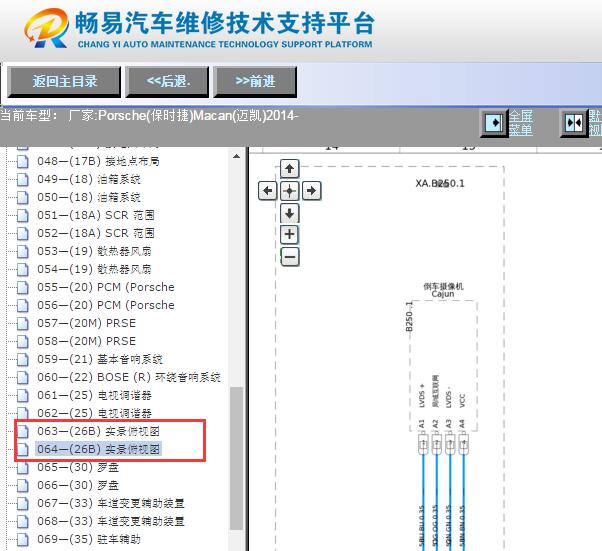Screen dimensions: 602x551
Task: Click the tree panel scroll-up arrow
Action: (236, 156)
